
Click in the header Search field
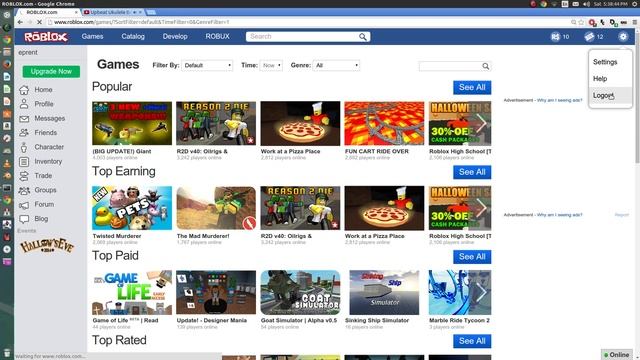pos(303,37)
